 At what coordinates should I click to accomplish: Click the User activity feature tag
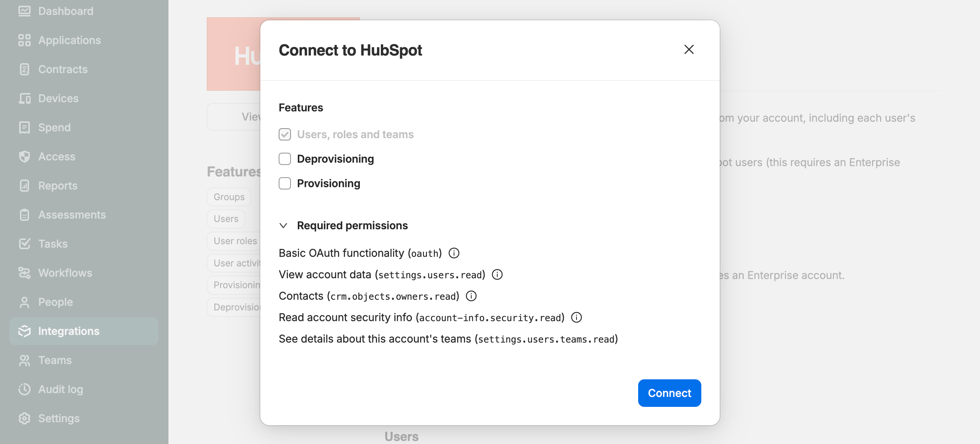234,263
